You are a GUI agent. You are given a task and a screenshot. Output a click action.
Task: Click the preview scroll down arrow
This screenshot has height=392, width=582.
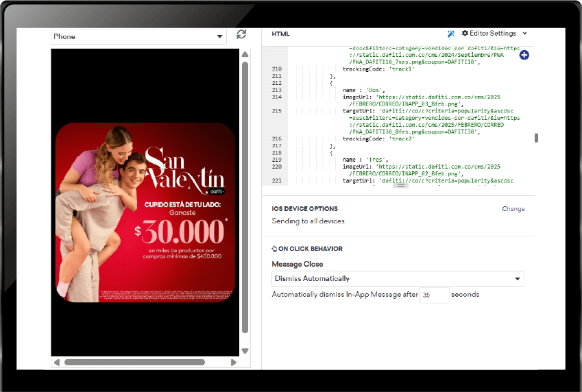click(x=245, y=351)
